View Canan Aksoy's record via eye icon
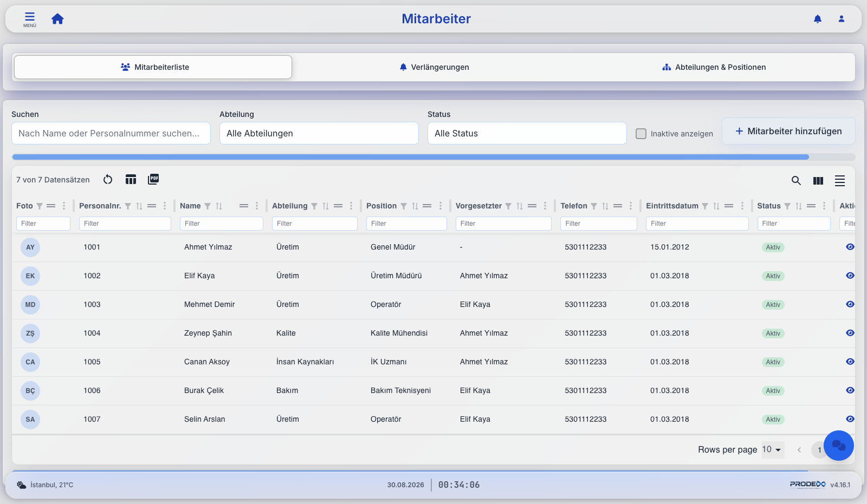867x504 pixels. (x=850, y=362)
